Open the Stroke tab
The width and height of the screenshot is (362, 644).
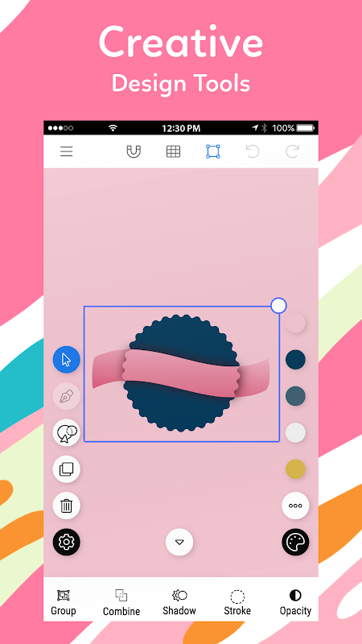pos(237,602)
